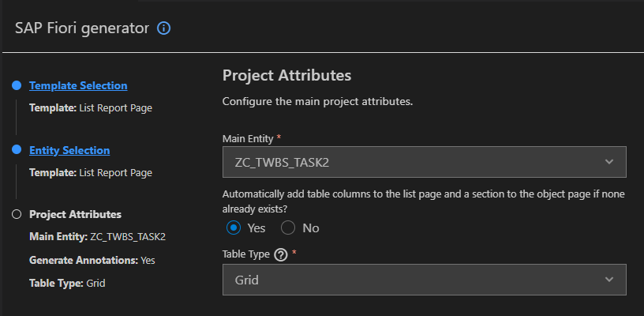Show Table Type help question mark
The height and width of the screenshot is (316, 644).
click(280, 254)
